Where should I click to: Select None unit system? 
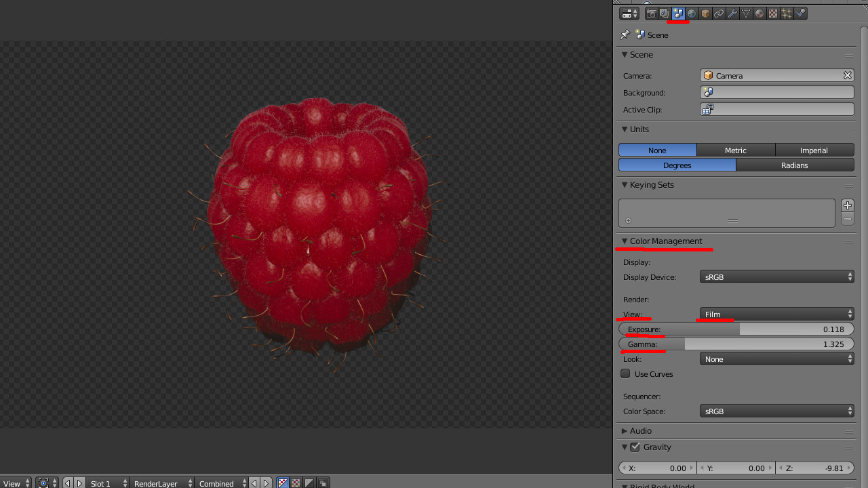(x=657, y=150)
